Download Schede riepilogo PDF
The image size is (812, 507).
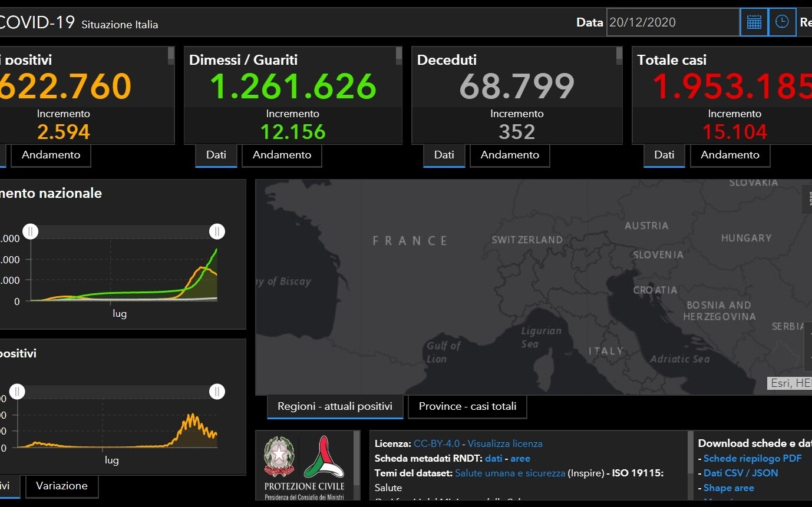(x=752, y=458)
